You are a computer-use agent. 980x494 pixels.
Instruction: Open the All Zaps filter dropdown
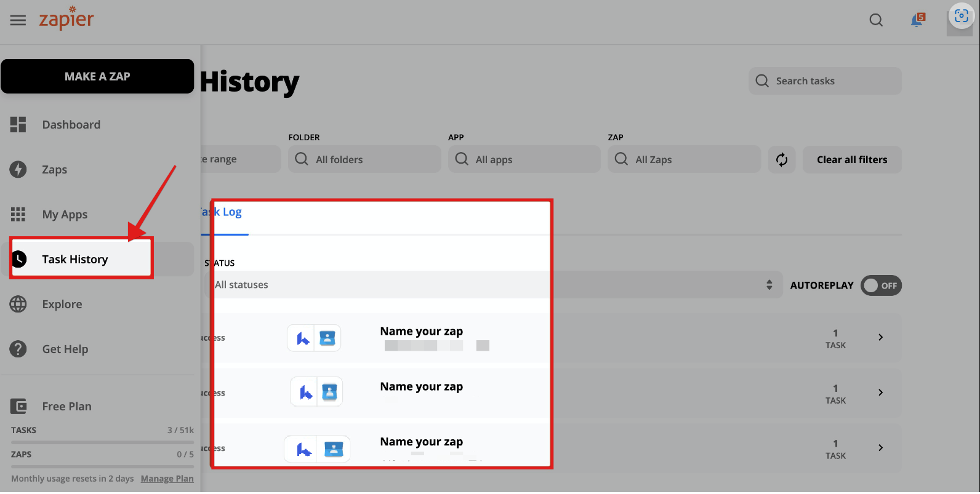click(x=685, y=160)
